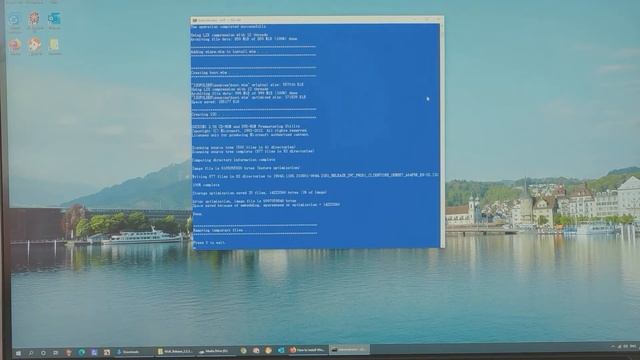Image resolution: width=640 pixels, height=360 pixels.
Task: Click 'Creating boot.wim' line in console
Action: coord(209,73)
